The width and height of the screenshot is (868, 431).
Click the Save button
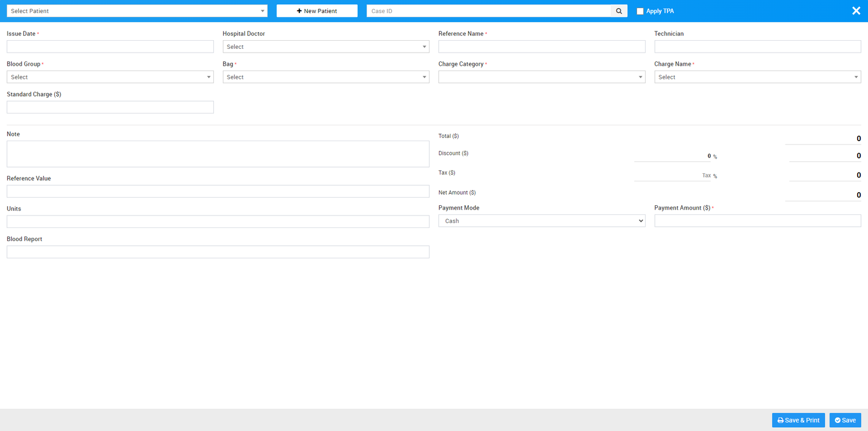pyautogui.click(x=845, y=420)
